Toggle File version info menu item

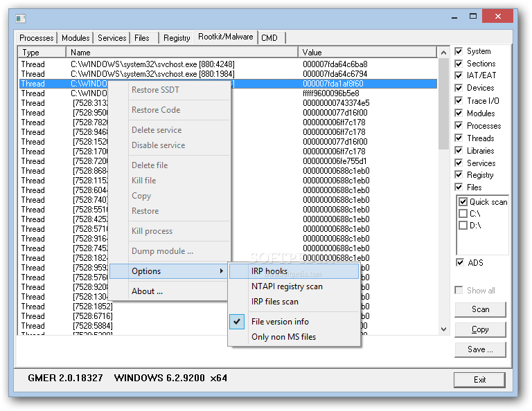coord(294,322)
